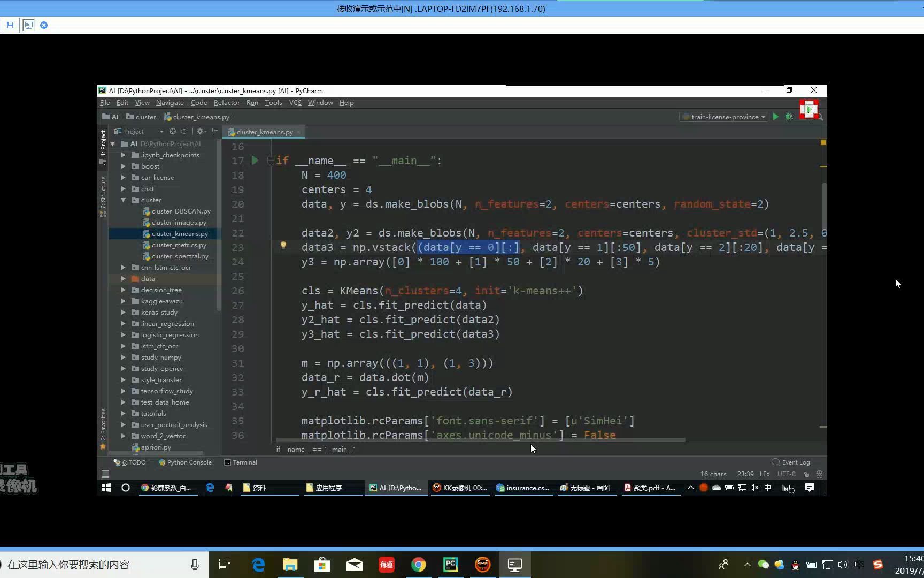
Task: Collapse the code fold marker on line 17
Action: click(271, 160)
